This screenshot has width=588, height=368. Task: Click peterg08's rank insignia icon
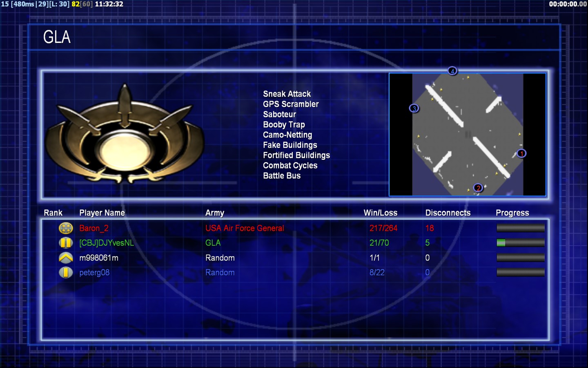click(x=66, y=272)
